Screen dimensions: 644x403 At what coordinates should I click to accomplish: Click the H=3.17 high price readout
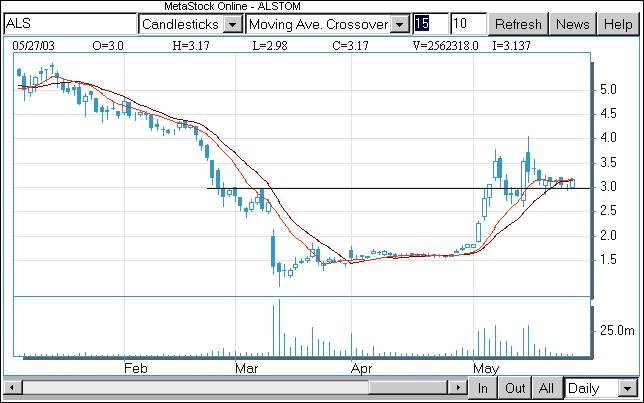(x=191, y=46)
